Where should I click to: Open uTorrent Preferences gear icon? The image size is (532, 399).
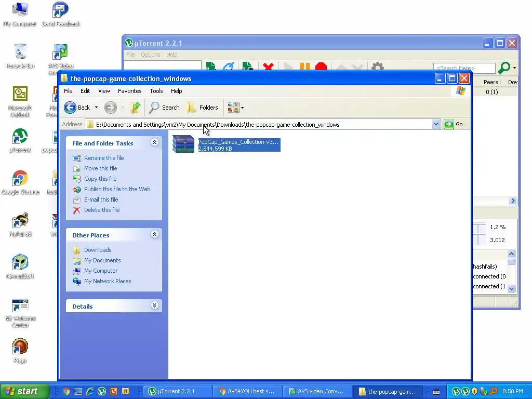click(378, 66)
